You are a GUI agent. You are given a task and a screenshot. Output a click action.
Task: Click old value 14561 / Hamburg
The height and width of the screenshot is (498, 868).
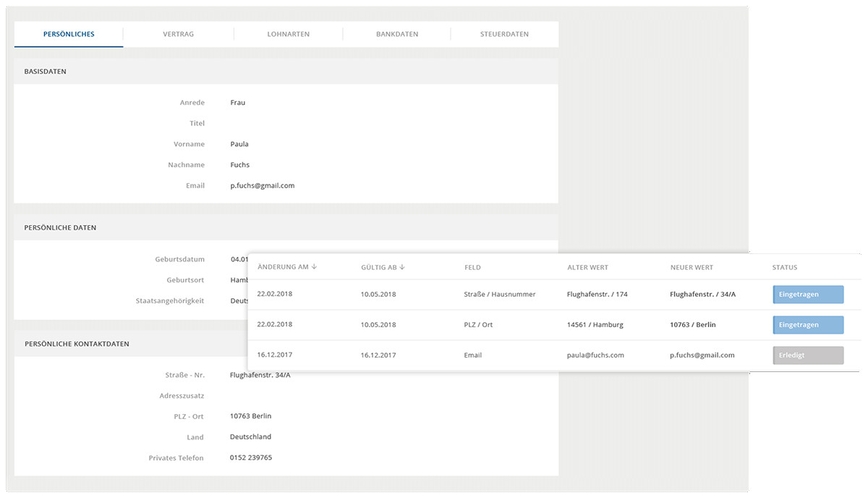[595, 325]
